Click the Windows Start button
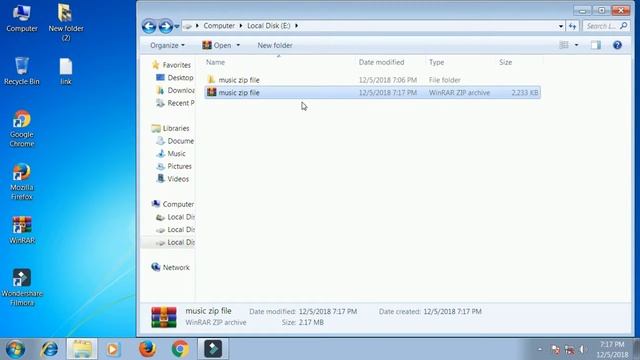The height and width of the screenshot is (360, 640). pyautogui.click(x=15, y=349)
